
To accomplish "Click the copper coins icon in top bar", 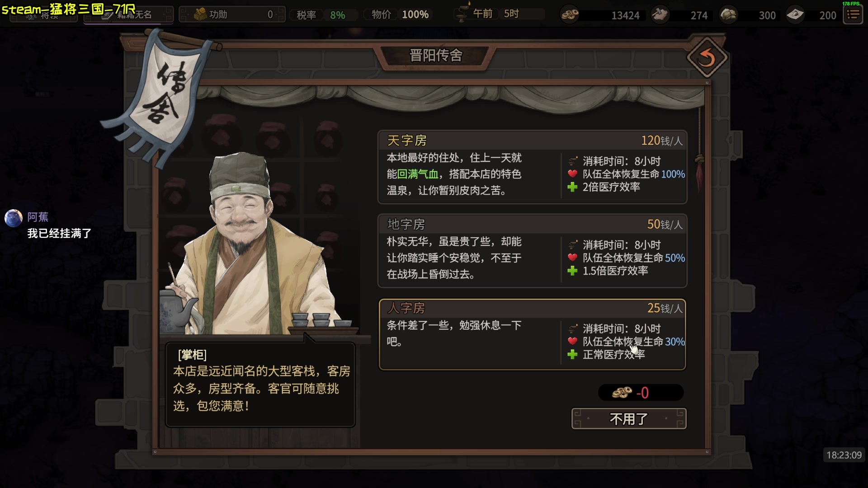I will [x=570, y=14].
